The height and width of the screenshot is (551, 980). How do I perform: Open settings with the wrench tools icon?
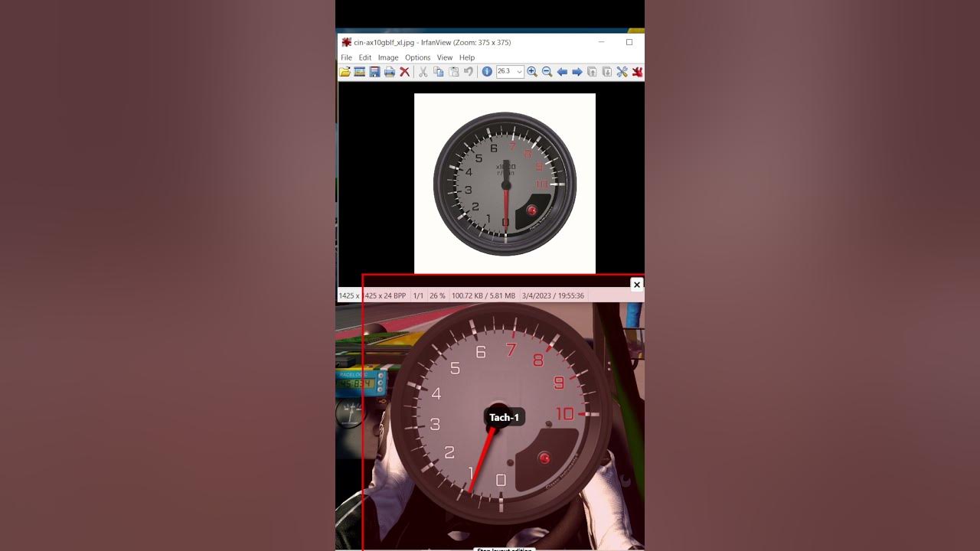click(622, 72)
